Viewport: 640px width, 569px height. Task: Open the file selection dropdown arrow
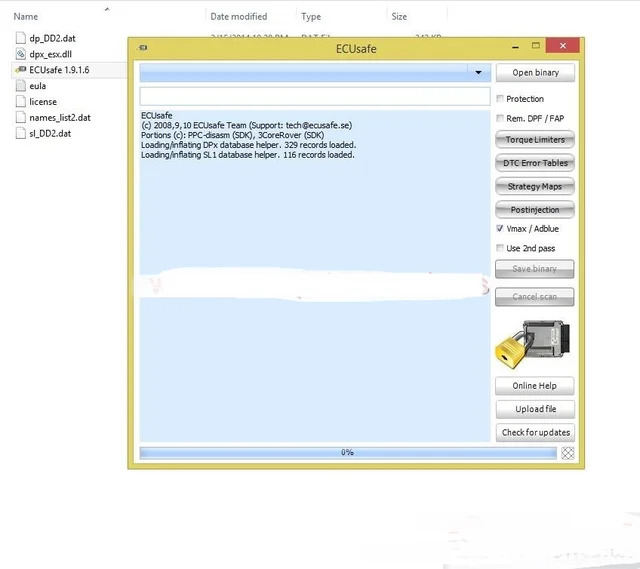pos(478,73)
